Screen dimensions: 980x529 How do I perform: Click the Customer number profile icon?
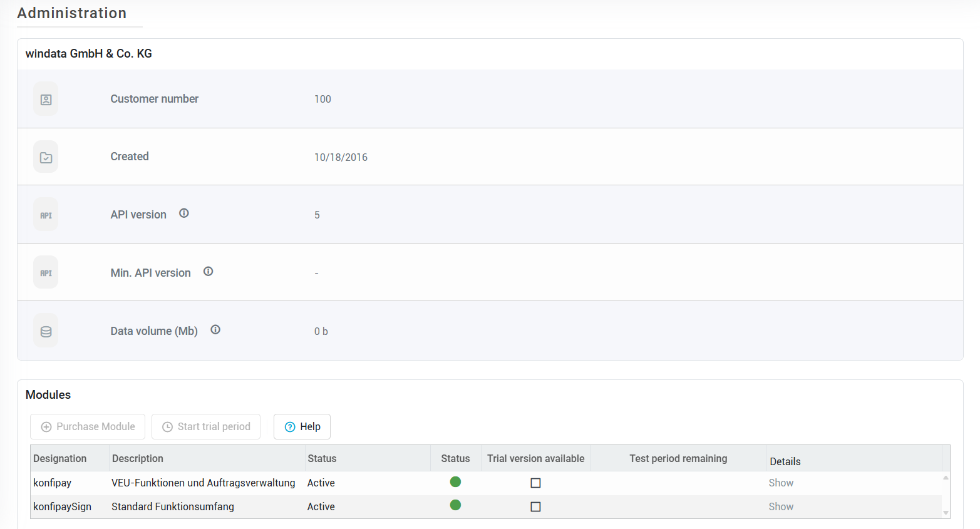pyautogui.click(x=46, y=100)
